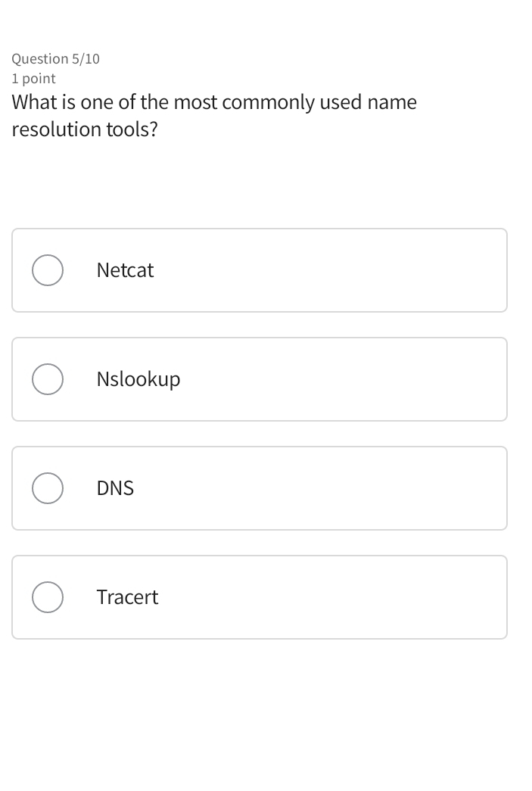The width and height of the screenshot is (532, 791).
Task: Select the Tracert radio button
Action: tap(47, 596)
